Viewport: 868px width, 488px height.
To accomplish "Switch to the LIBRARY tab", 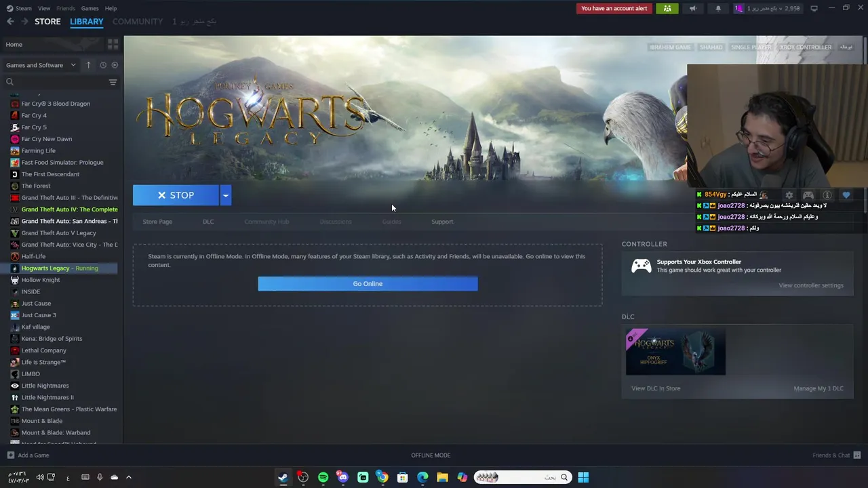I will [87, 22].
